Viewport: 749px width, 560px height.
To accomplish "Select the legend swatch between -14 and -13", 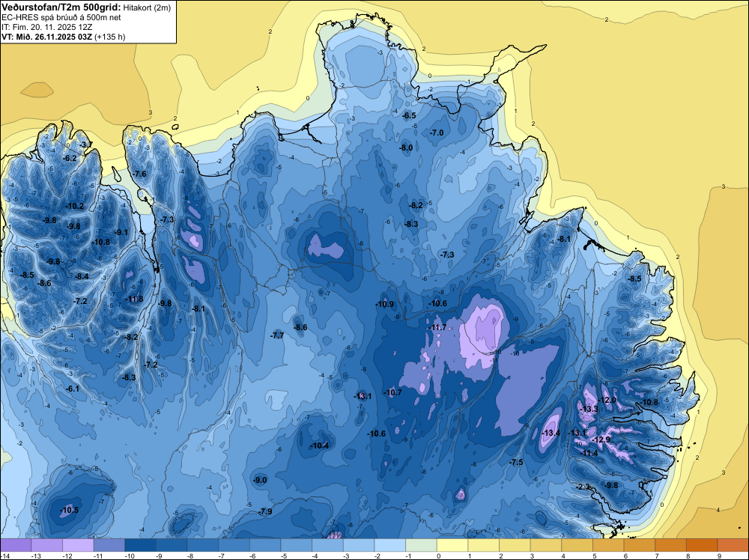I will pos(16,545).
